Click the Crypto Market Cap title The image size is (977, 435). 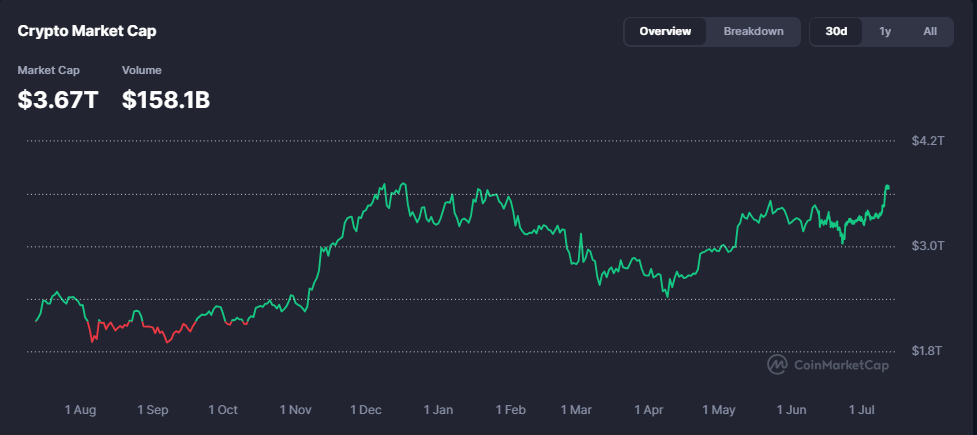pyautogui.click(x=87, y=31)
